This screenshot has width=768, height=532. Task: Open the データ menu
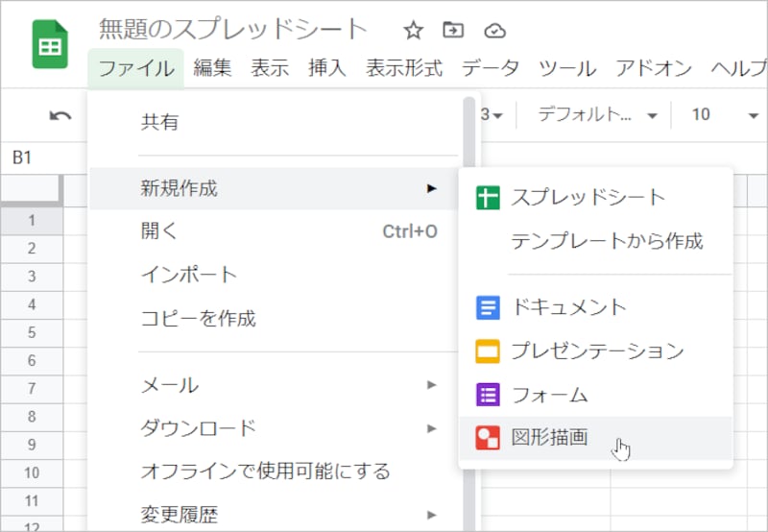[x=491, y=68]
